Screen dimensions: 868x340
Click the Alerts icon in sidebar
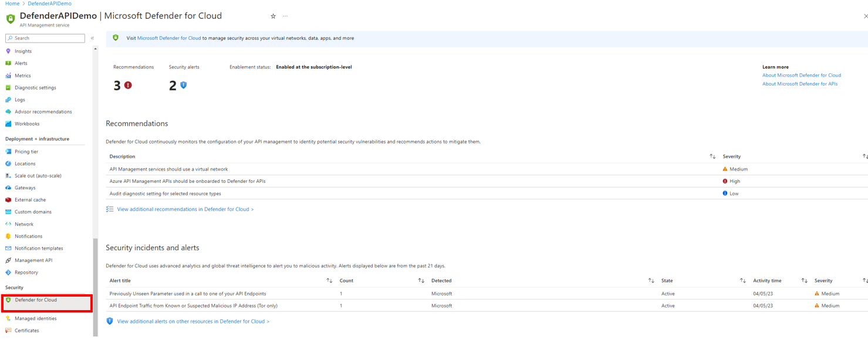8,63
